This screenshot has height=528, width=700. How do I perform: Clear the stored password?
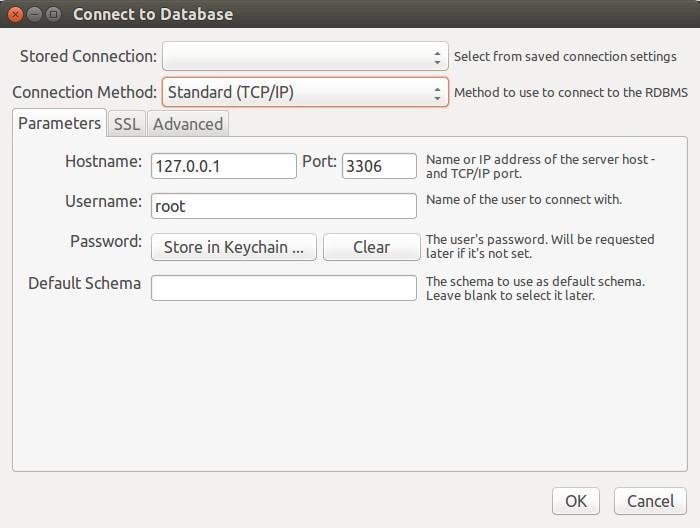click(371, 247)
